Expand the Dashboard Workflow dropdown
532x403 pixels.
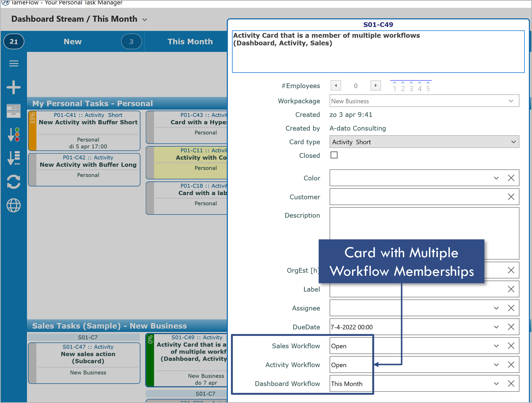496,384
